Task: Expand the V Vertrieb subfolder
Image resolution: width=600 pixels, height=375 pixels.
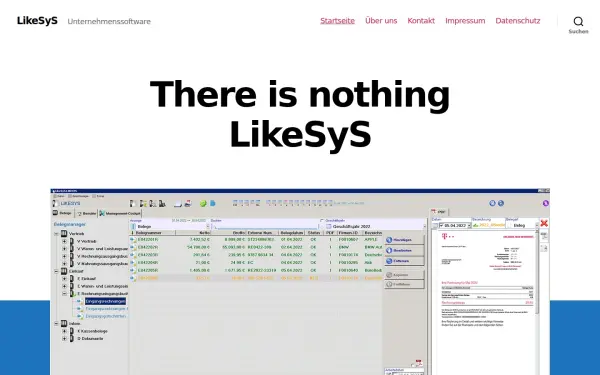Action: (64, 241)
